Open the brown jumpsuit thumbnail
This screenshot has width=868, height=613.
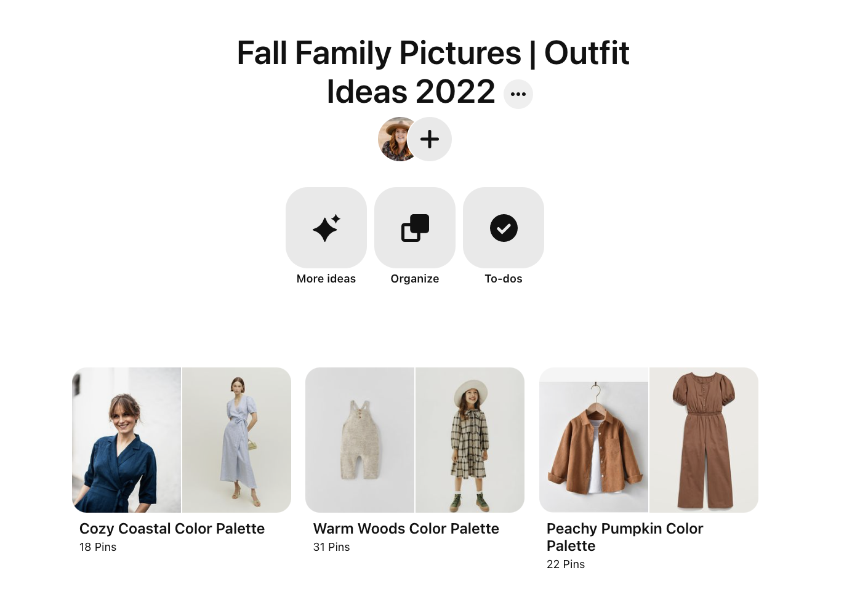[704, 440]
